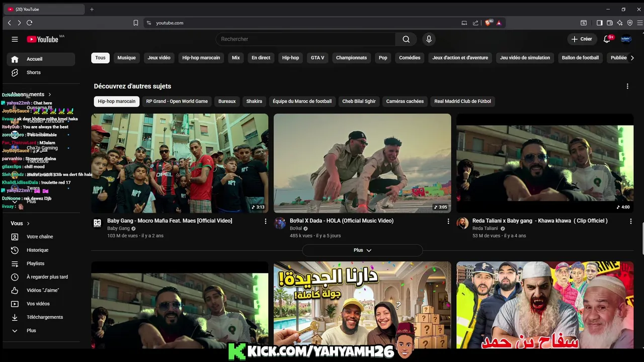Click the Reda Taliani channel avatar

(x=462, y=223)
